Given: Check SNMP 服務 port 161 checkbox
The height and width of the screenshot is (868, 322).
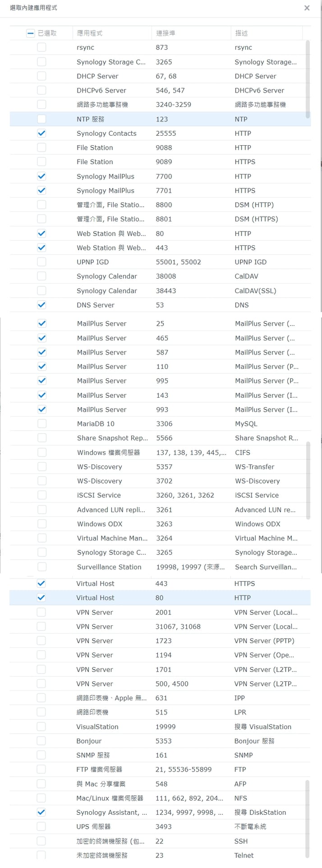Looking at the screenshot, I should 41,755.
